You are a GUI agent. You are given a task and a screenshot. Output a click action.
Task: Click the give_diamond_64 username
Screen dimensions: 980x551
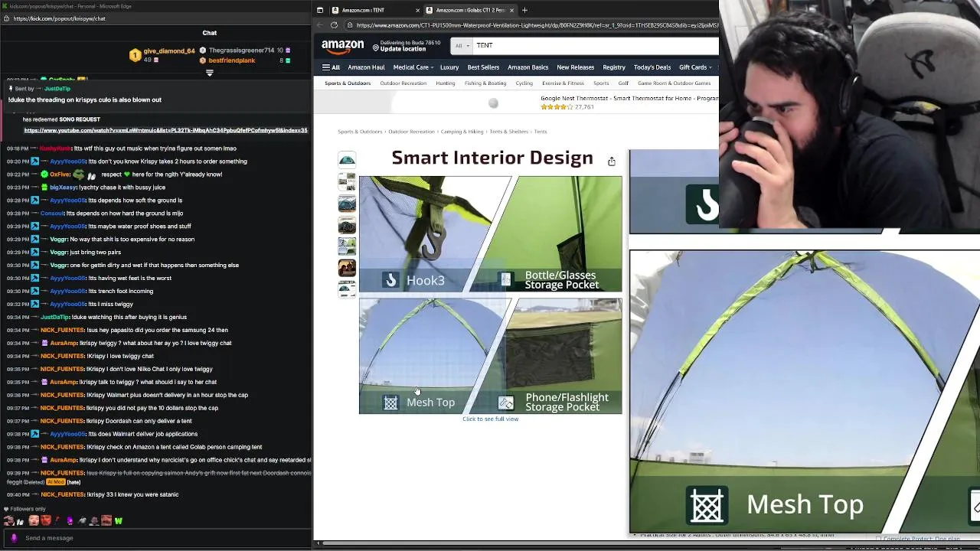(169, 51)
